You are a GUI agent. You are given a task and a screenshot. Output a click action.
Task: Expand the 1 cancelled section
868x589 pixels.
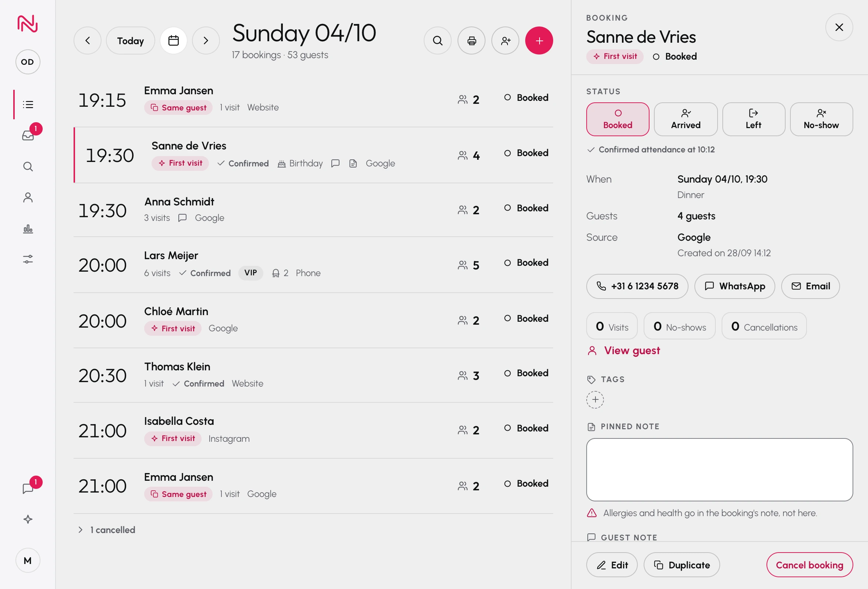click(107, 530)
